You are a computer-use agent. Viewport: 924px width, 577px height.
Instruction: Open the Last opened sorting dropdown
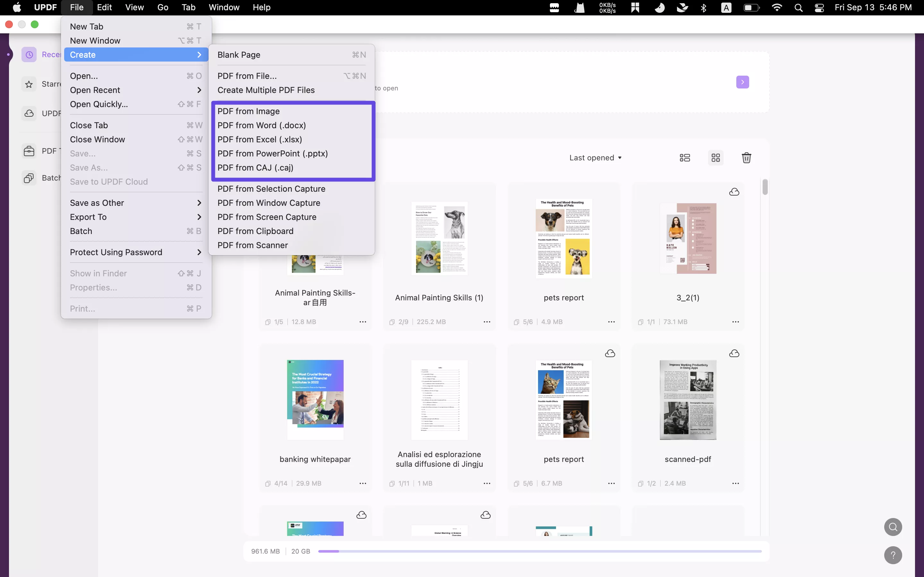coord(596,157)
